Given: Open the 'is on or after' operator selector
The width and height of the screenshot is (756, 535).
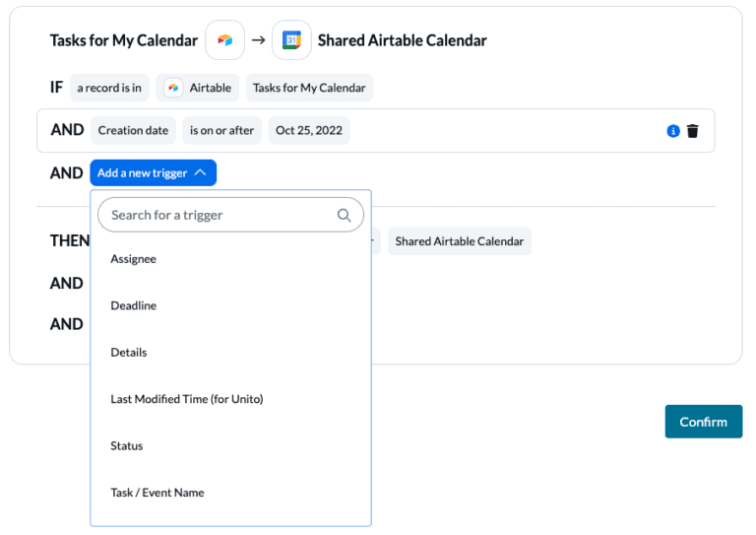Looking at the screenshot, I should [221, 130].
